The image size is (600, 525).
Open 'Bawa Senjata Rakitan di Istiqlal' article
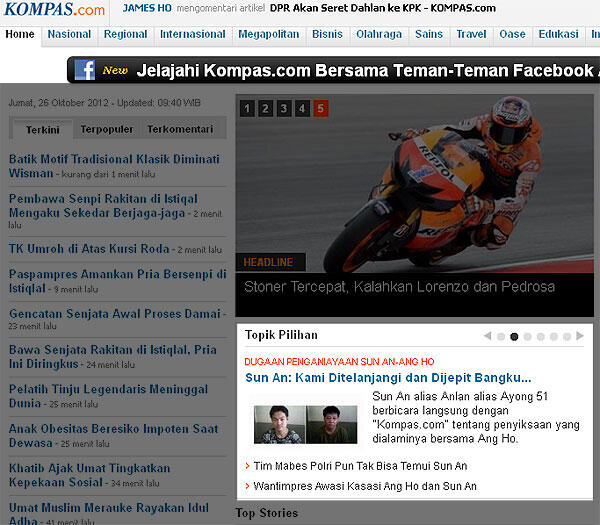click(112, 357)
